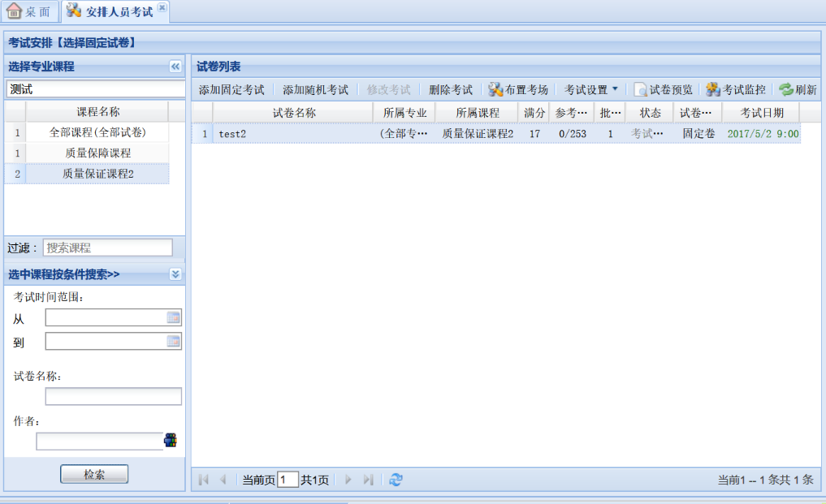
Task: Click the author picker icon beside 作者 field
Action: tap(171, 441)
